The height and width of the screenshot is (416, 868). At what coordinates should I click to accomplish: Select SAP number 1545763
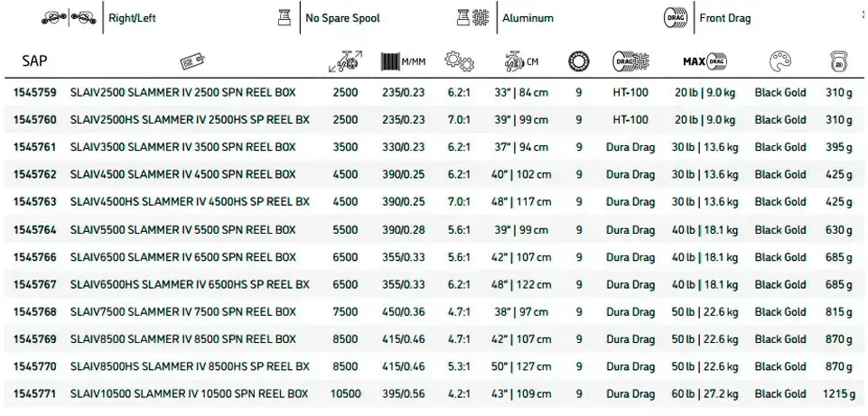(35, 202)
